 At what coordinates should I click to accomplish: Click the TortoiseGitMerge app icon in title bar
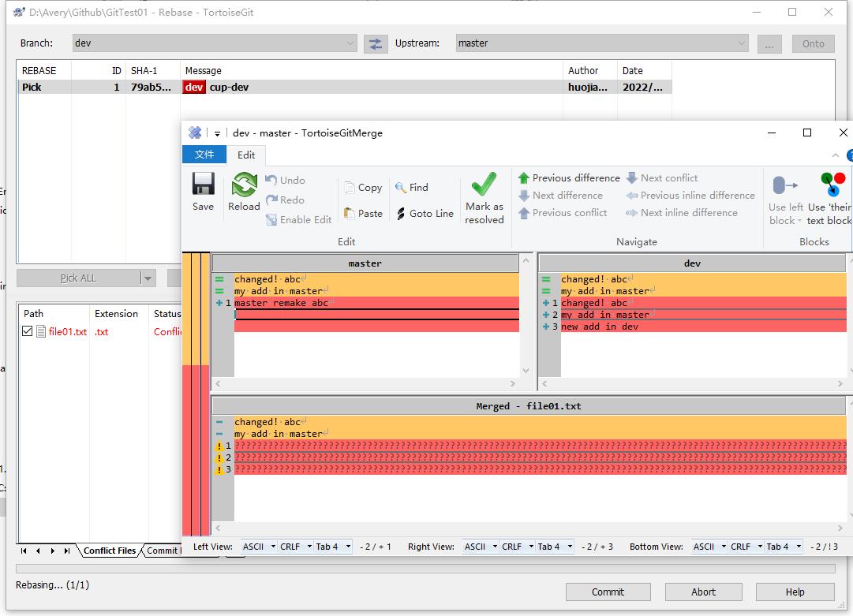tap(195, 133)
